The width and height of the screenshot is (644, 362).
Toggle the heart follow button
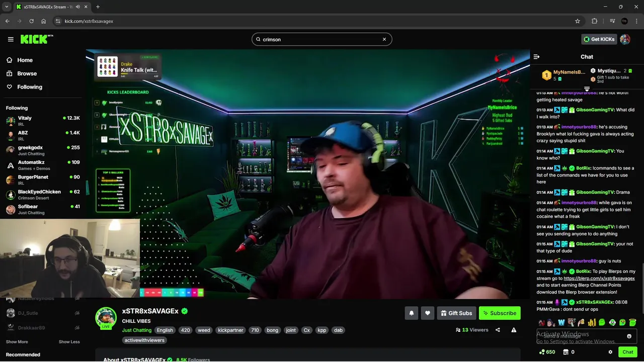pos(427,313)
